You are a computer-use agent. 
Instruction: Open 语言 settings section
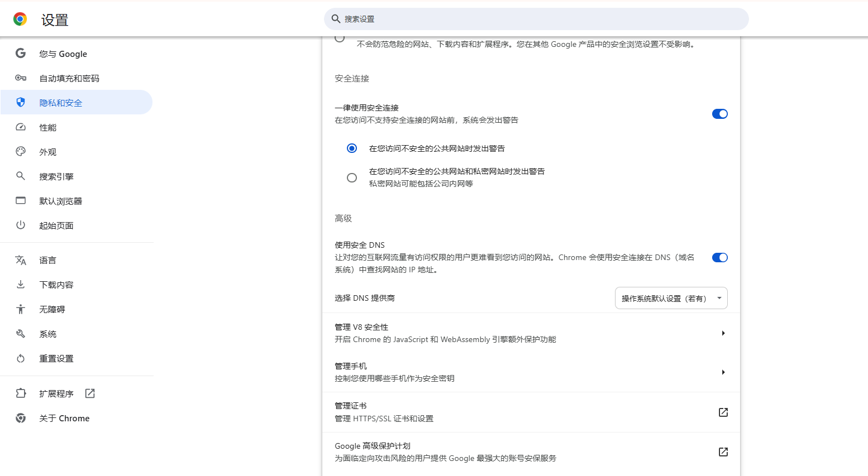pos(77,260)
